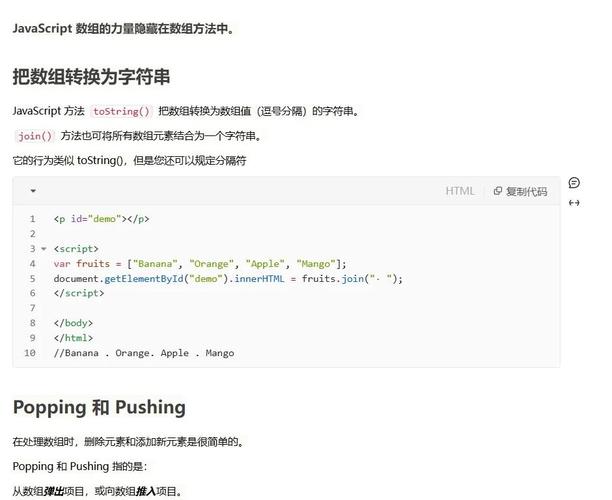This screenshot has height=500, width=612.
Task: Click the Popping 和 Pushing heading
Action: coord(99,407)
